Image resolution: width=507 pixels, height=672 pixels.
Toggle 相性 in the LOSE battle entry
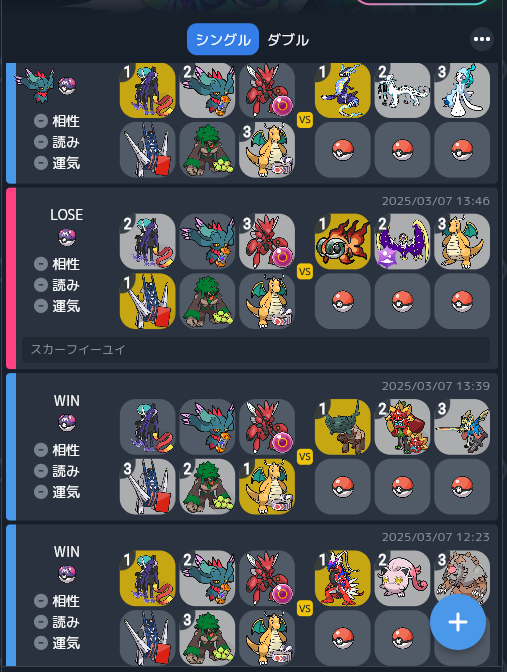click(x=57, y=264)
